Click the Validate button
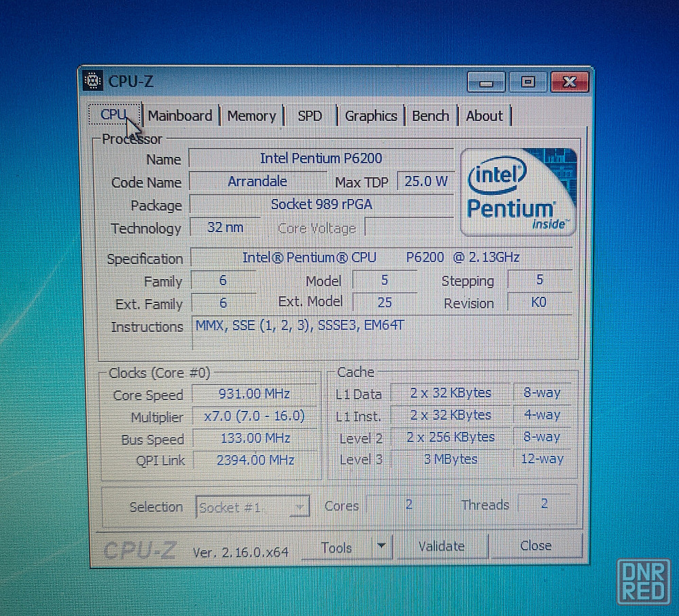679x616 pixels. pyautogui.click(x=442, y=546)
